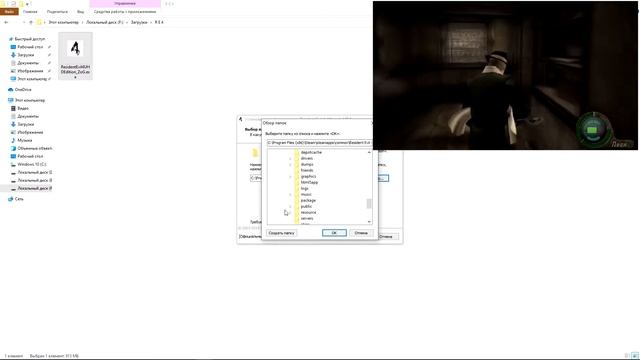Click Отмена in the Обзор папок dialog

pyautogui.click(x=361, y=233)
